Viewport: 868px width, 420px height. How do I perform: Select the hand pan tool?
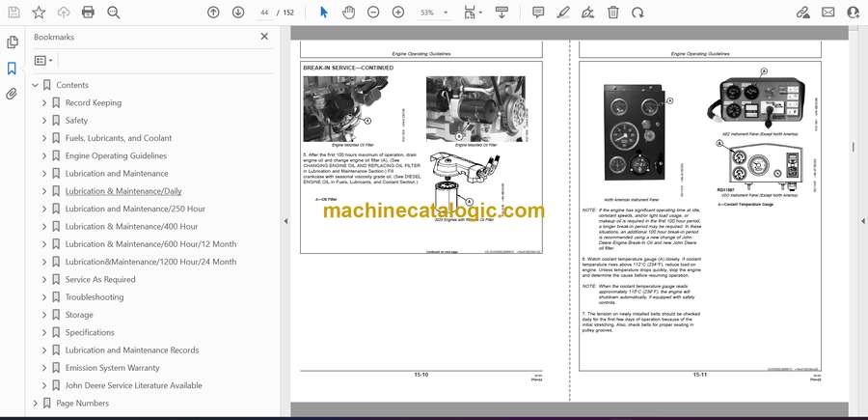pos(348,13)
